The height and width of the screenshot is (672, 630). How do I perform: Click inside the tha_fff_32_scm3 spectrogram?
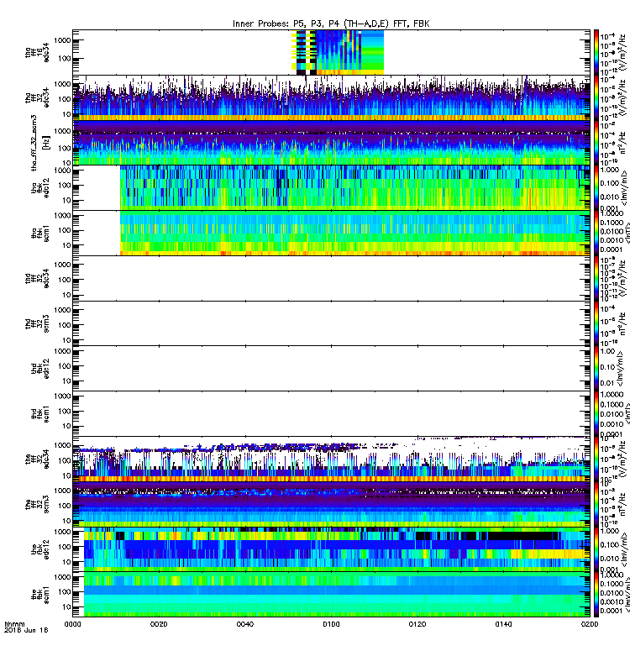(x=331, y=143)
